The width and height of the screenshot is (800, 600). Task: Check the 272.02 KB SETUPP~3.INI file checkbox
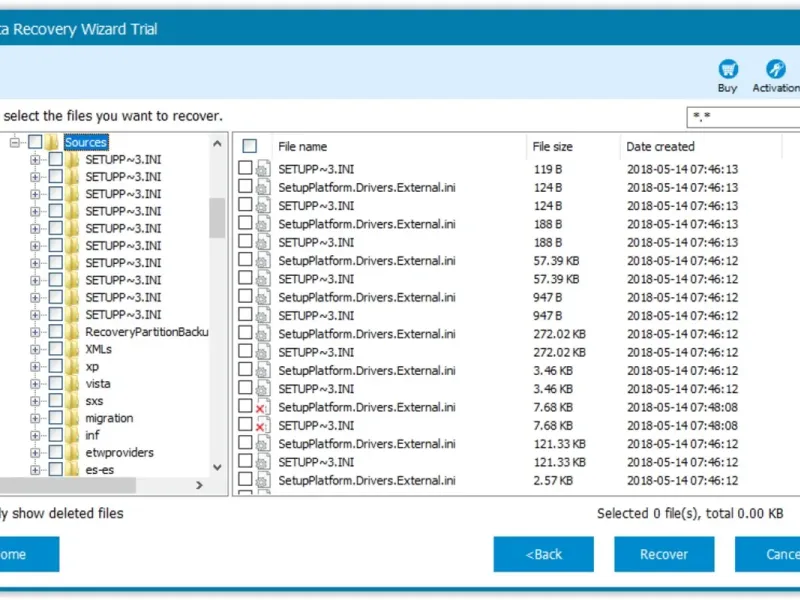coord(245,351)
